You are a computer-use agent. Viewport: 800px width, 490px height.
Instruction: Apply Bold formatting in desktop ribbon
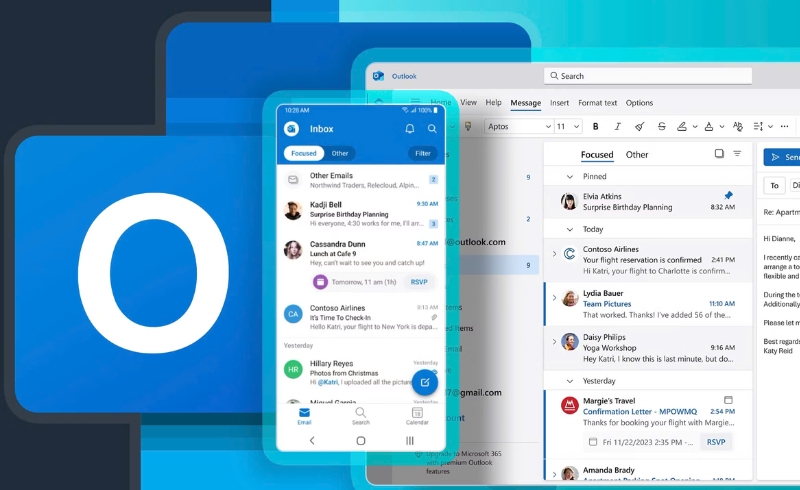pyautogui.click(x=595, y=127)
